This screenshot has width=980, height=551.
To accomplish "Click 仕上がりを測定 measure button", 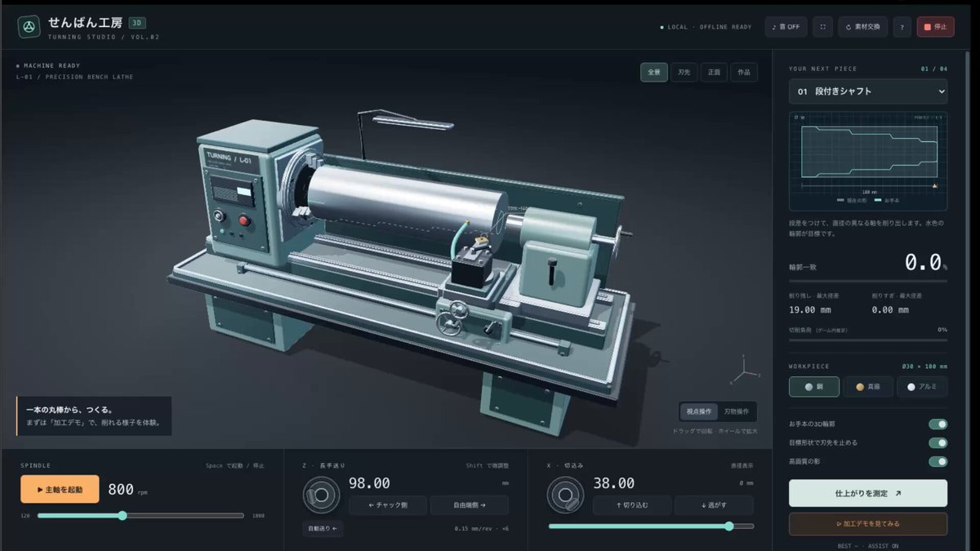I will (x=868, y=493).
